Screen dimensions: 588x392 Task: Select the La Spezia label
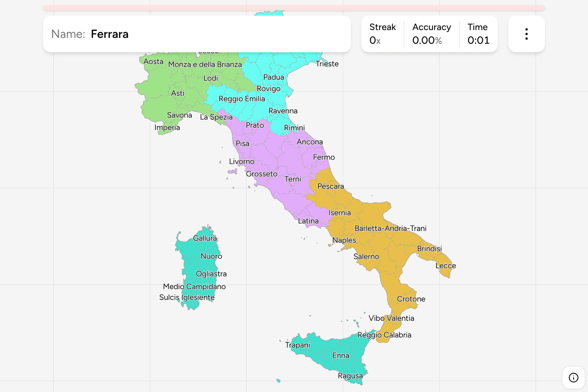(x=216, y=117)
